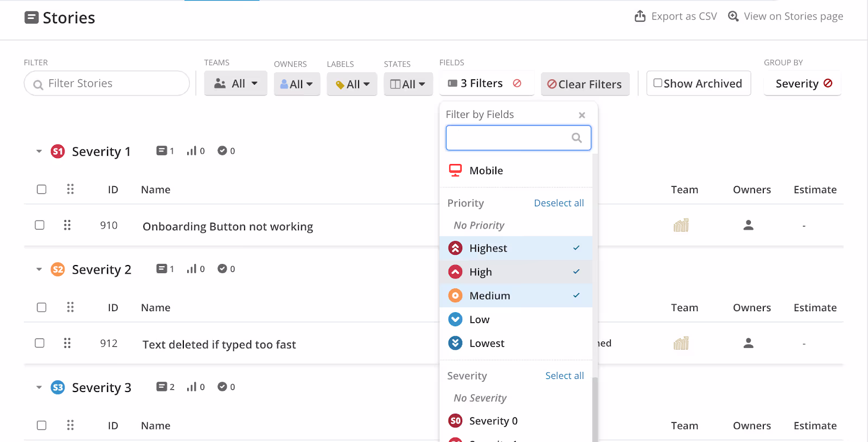Viewport: 868px width, 442px height.
Task: Click the S2 severity badge icon
Action: 58,269
